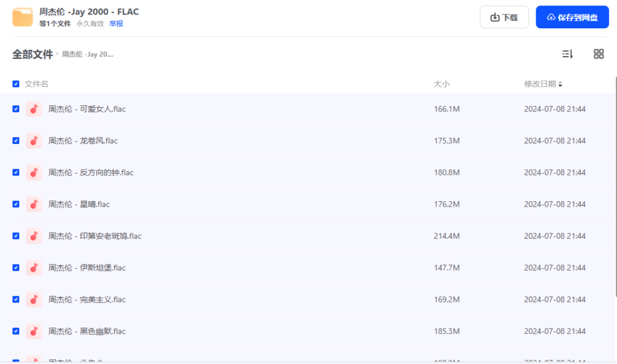
Task: Click the 永久有效 validity label
Action: (90, 24)
